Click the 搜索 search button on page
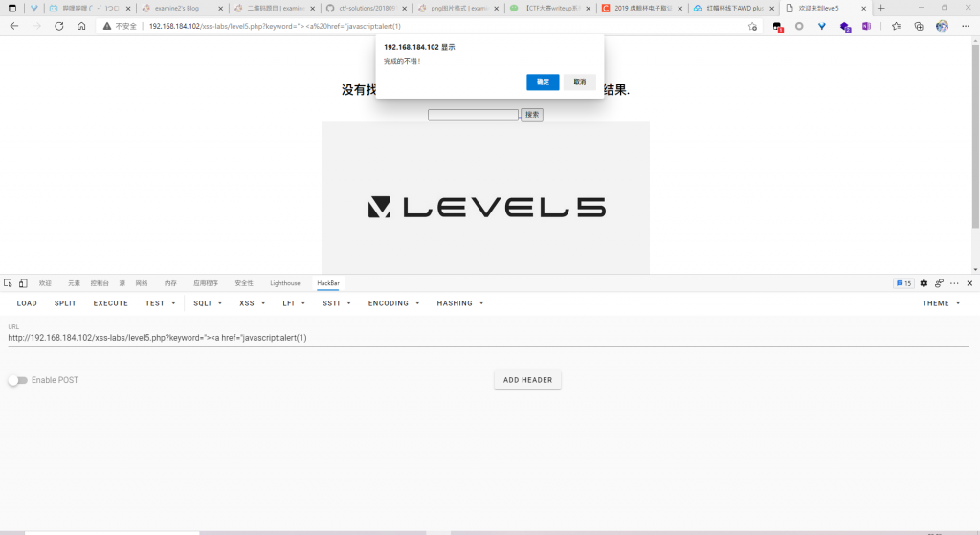This screenshot has width=980, height=535. (532, 115)
